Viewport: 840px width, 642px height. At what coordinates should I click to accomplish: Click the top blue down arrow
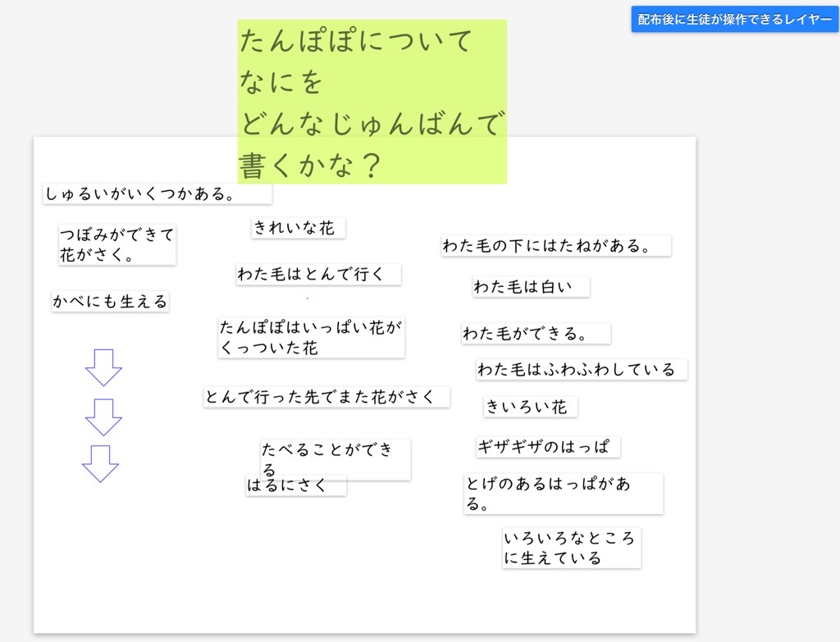point(104,367)
